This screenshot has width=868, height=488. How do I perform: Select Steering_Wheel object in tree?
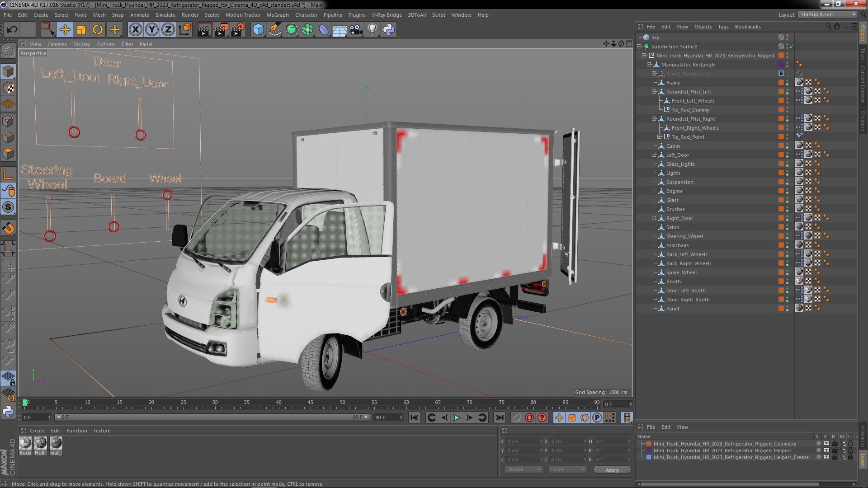684,236
